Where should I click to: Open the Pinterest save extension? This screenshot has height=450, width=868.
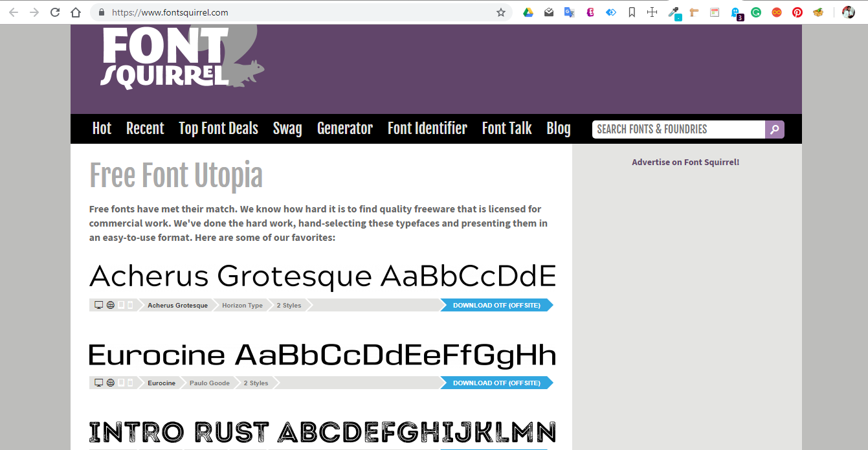(797, 12)
